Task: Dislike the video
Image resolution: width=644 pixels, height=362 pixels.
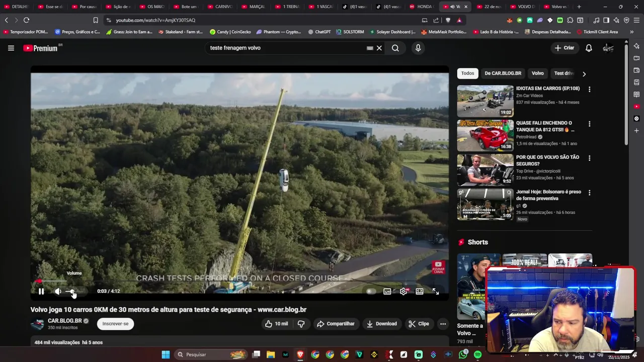Action: 301,324
